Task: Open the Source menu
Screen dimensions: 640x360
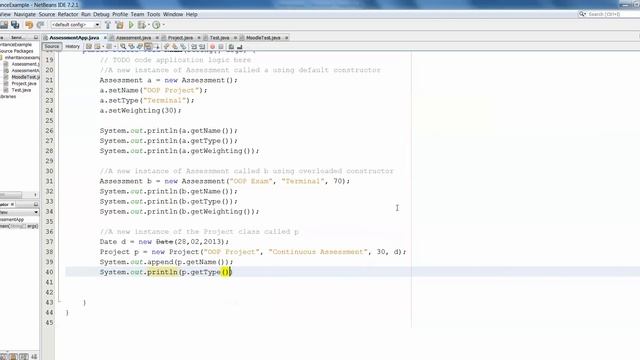Action: [x=47, y=14]
